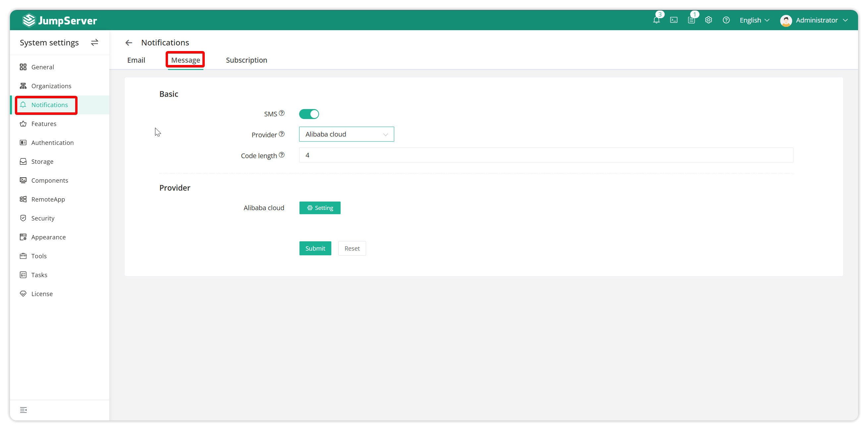The image size is (868, 427).
Task: Collapse the sidebar using bottom menu icon
Action: click(x=23, y=410)
